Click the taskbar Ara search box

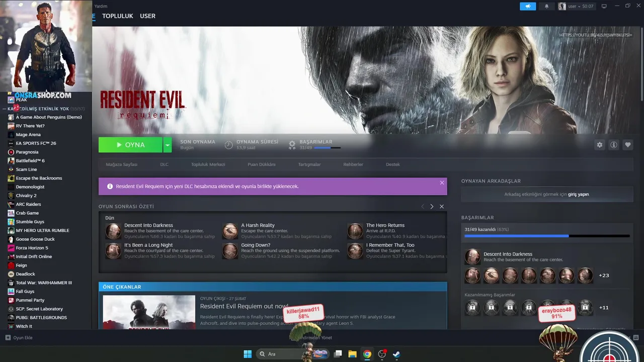pyautogui.click(x=288, y=354)
